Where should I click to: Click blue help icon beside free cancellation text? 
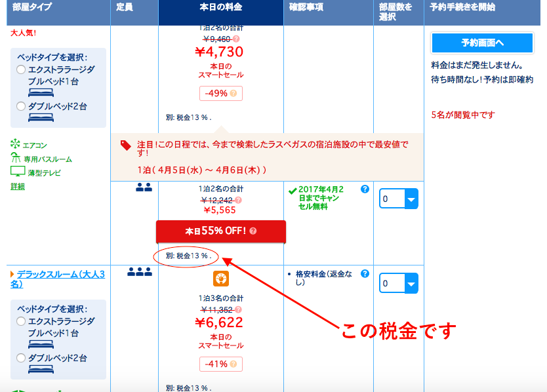click(x=365, y=189)
